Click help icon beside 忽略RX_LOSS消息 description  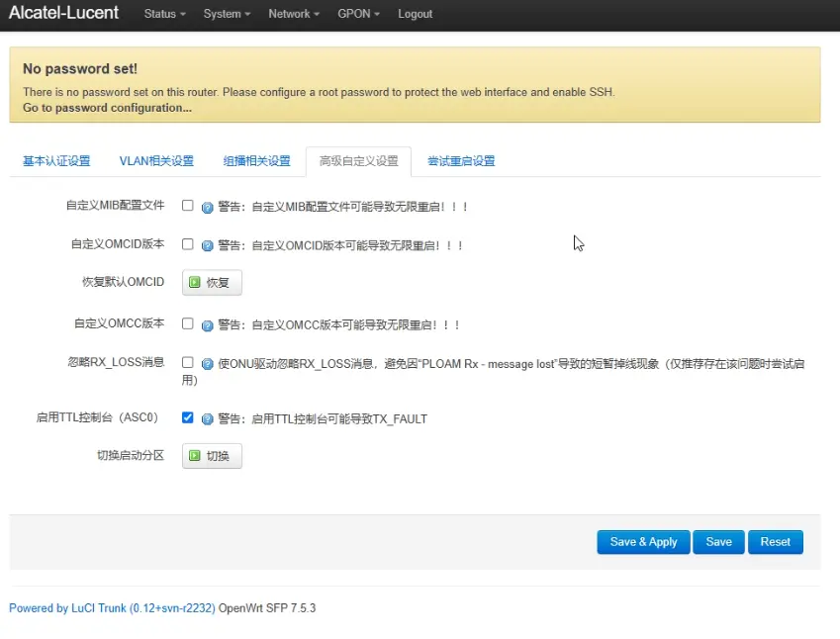[208, 364]
